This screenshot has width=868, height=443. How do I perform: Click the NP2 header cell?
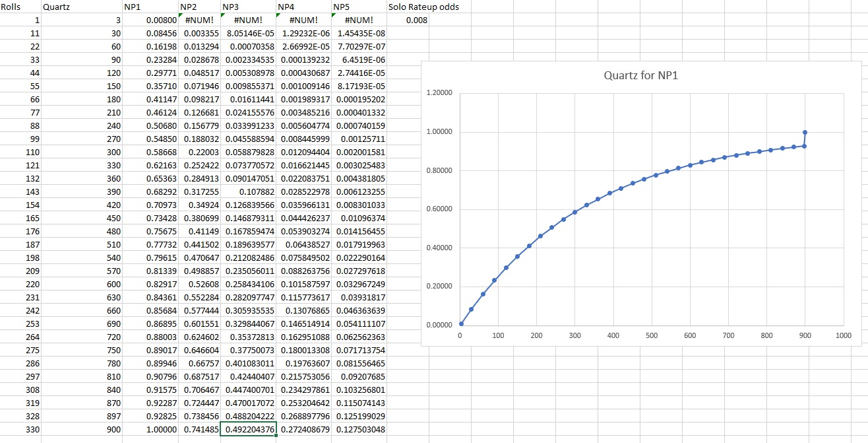click(199, 7)
